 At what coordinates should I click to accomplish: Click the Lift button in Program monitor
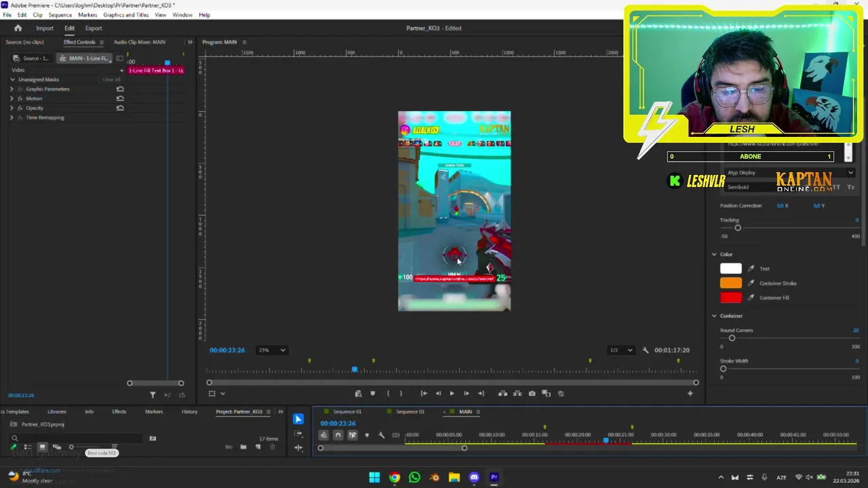click(x=502, y=393)
